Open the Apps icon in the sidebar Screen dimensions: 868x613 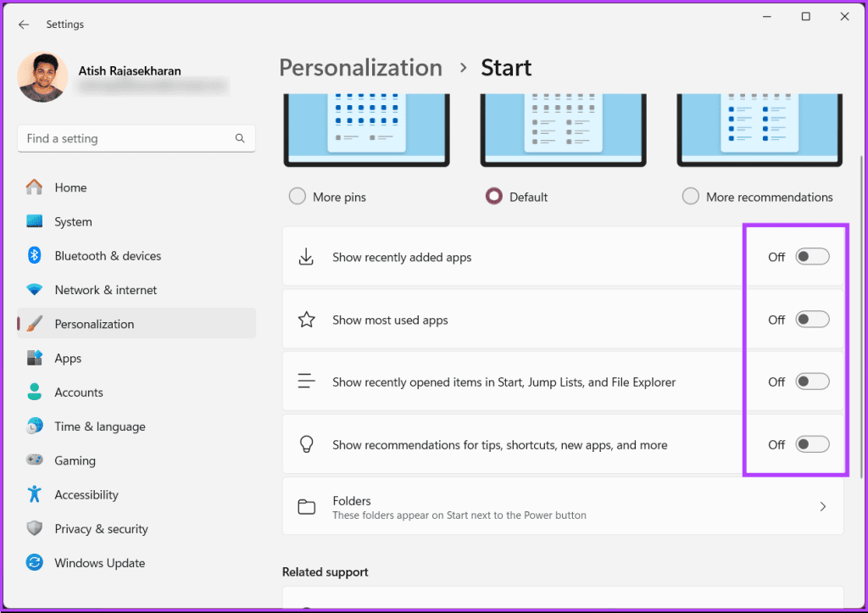[35, 358]
